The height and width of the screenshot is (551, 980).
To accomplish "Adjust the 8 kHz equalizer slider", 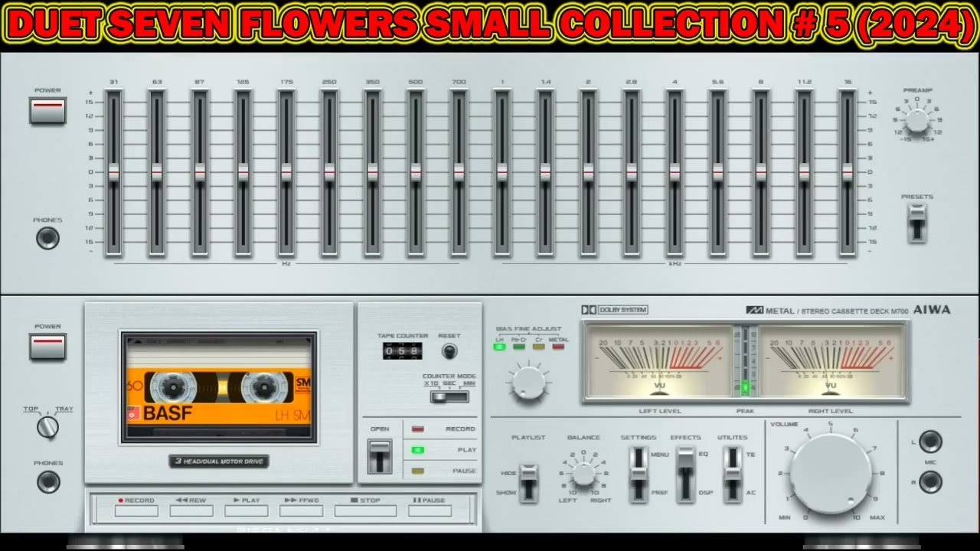I will coord(761,173).
